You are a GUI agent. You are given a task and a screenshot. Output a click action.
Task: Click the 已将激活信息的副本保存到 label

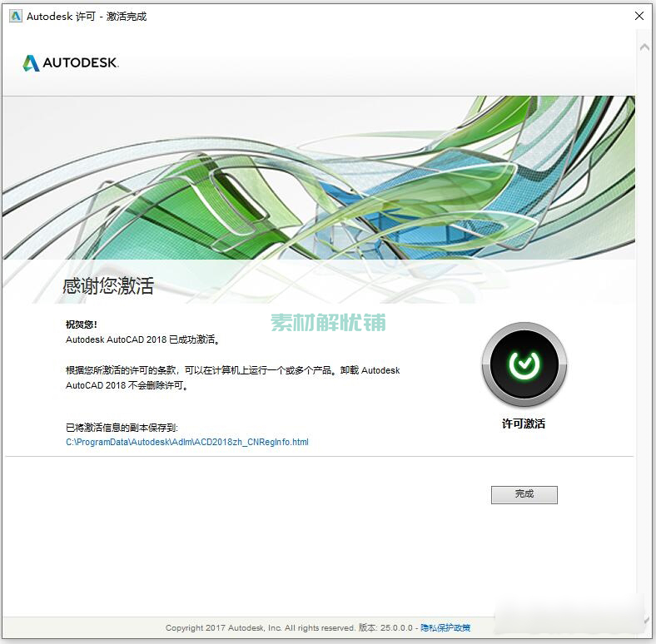(x=122, y=428)
